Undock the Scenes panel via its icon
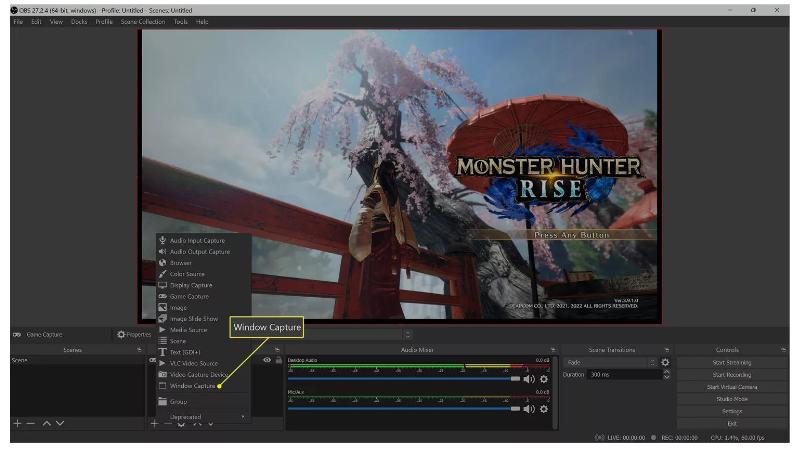This screenshot has height=449, width=800. click(139, 350)
